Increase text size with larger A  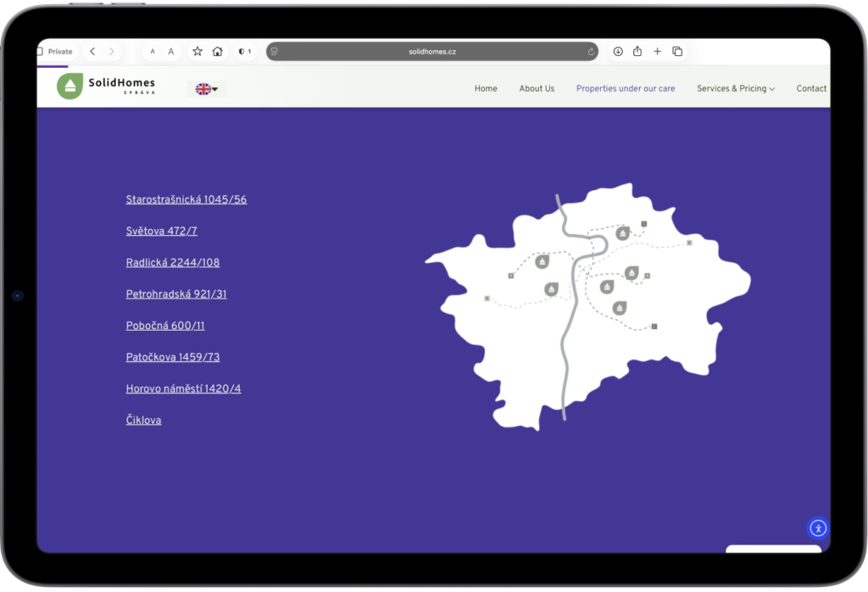tap(171, 52)
